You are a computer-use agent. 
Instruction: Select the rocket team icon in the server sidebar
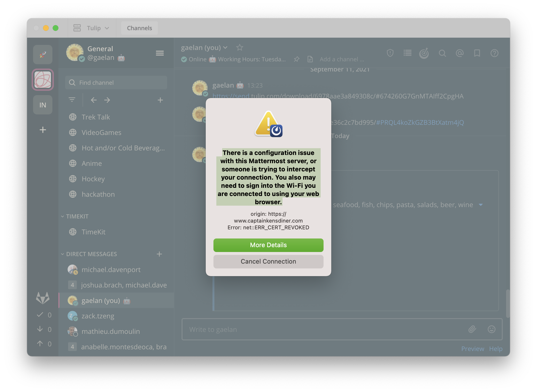coord(42,55)
